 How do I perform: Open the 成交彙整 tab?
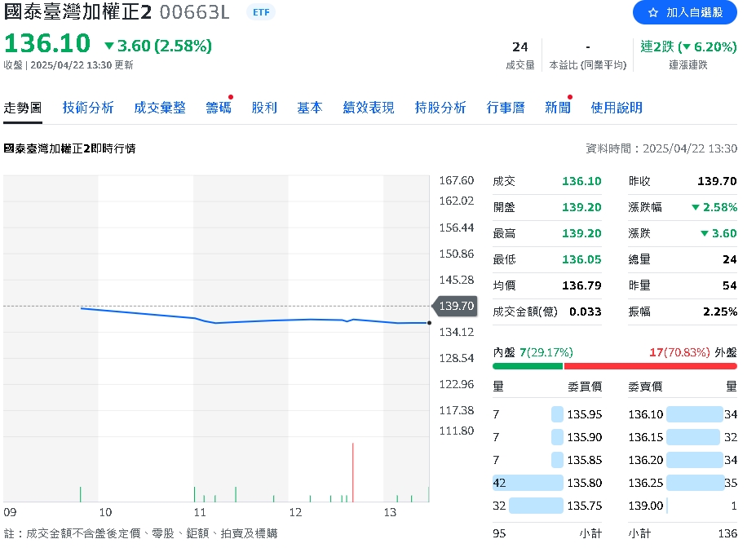point(159,107)
